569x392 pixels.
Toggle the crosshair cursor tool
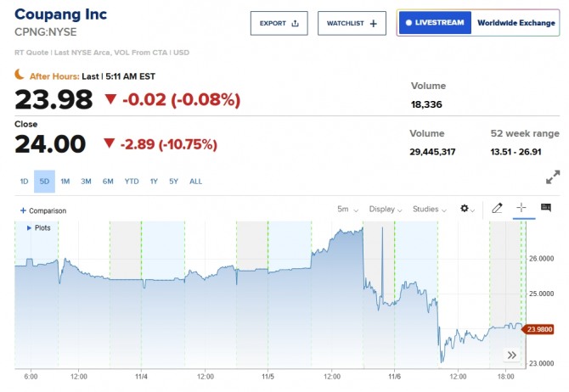(x=521, y=209)
